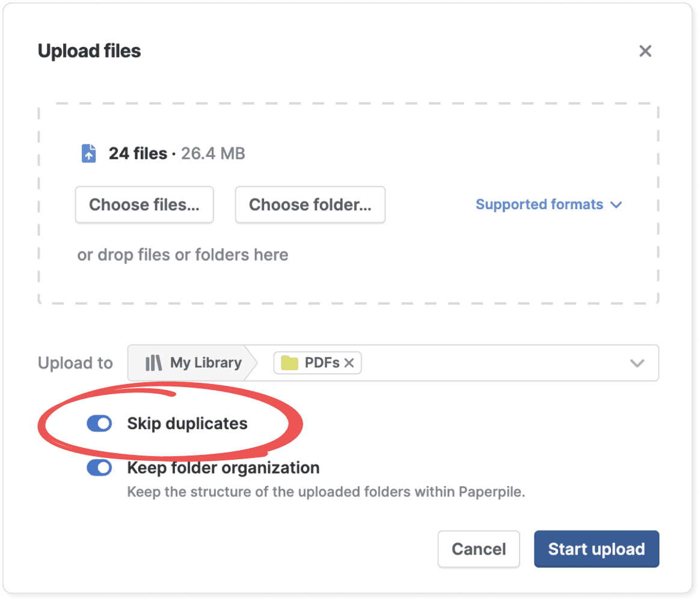The image size is (700, 601).
Task: Click Start upload
Action: click(597, 549)
